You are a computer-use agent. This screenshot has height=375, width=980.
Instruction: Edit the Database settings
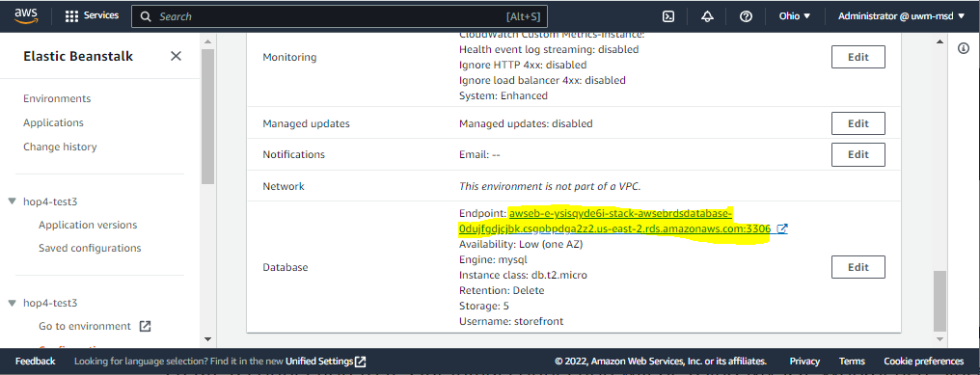tap(858, 267)
